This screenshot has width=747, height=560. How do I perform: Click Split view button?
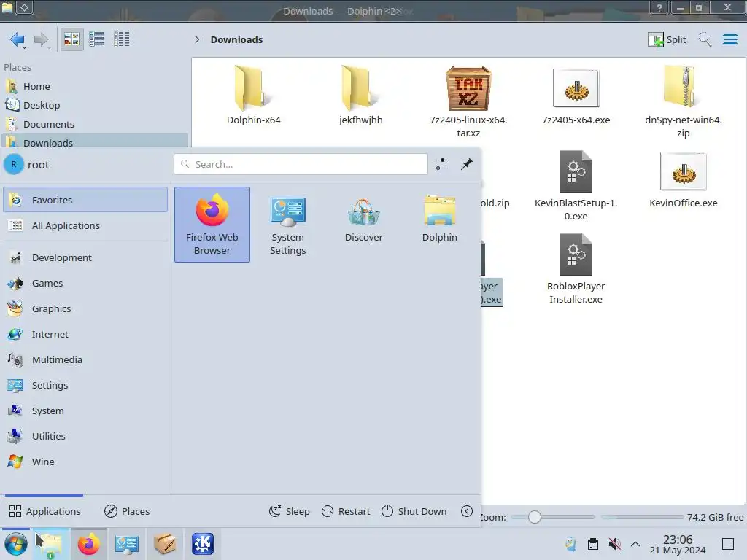[667, 39]
